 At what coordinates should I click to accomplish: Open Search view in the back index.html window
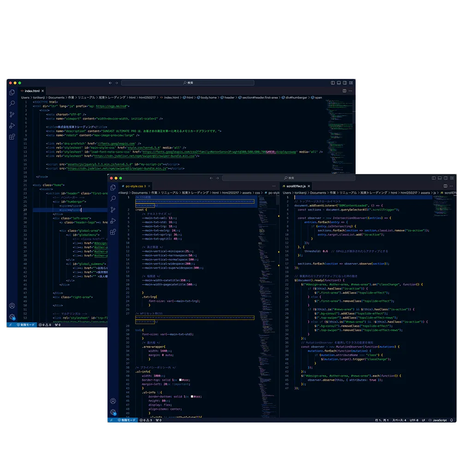12,103
